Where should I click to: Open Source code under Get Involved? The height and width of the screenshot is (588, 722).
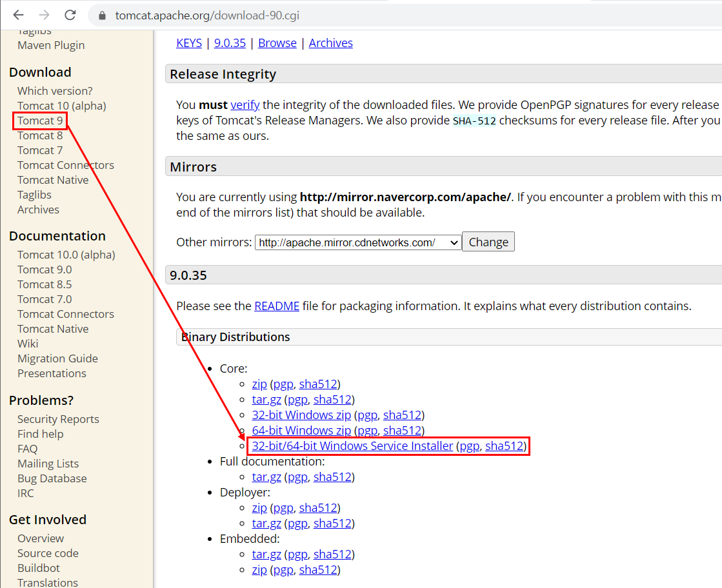pos(48,553)
